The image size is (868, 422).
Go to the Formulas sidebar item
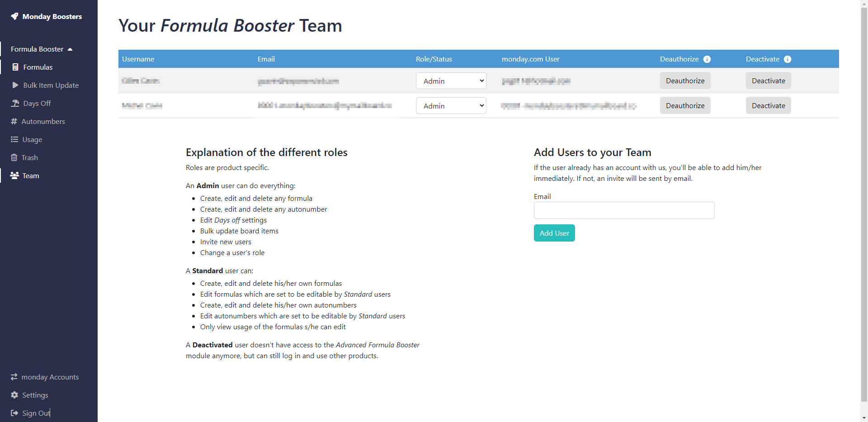click(x=38, y=67)
